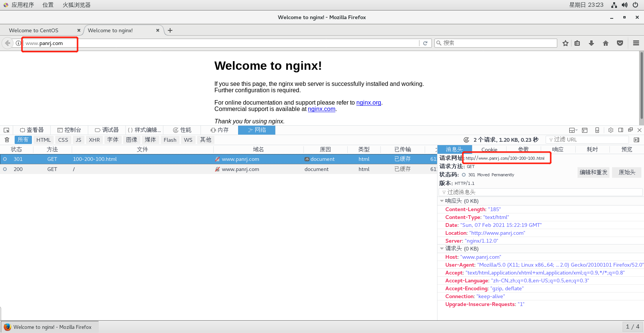
Task: Follow the nginx.org link
Action: tap(369, 103)
